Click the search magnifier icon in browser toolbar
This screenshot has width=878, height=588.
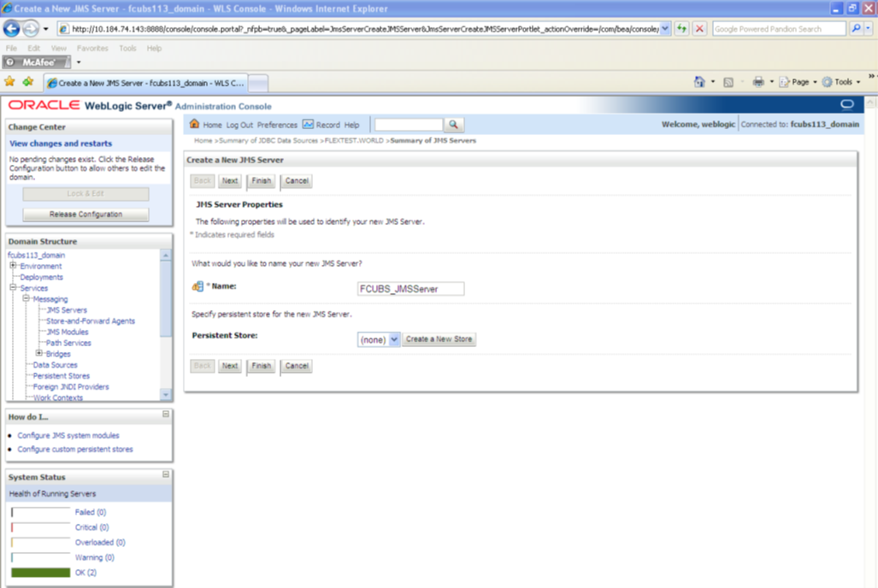[x=856, y=28]
